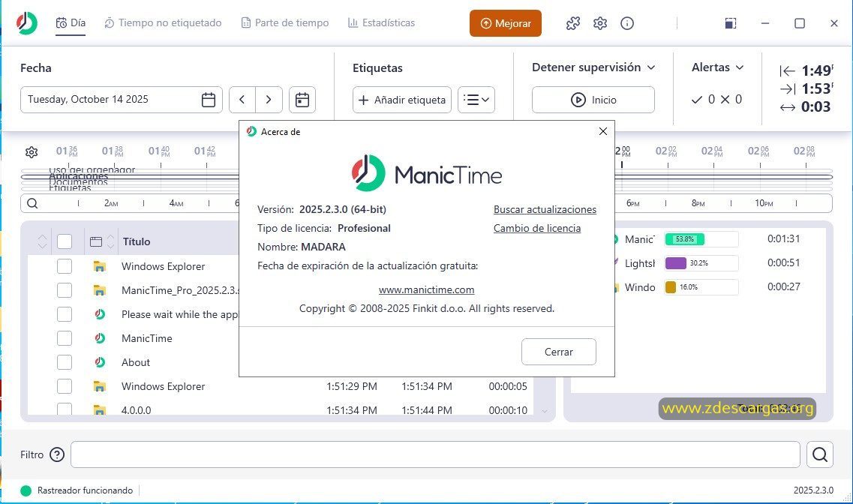Click the window column header icon

(x=96, y=241)
